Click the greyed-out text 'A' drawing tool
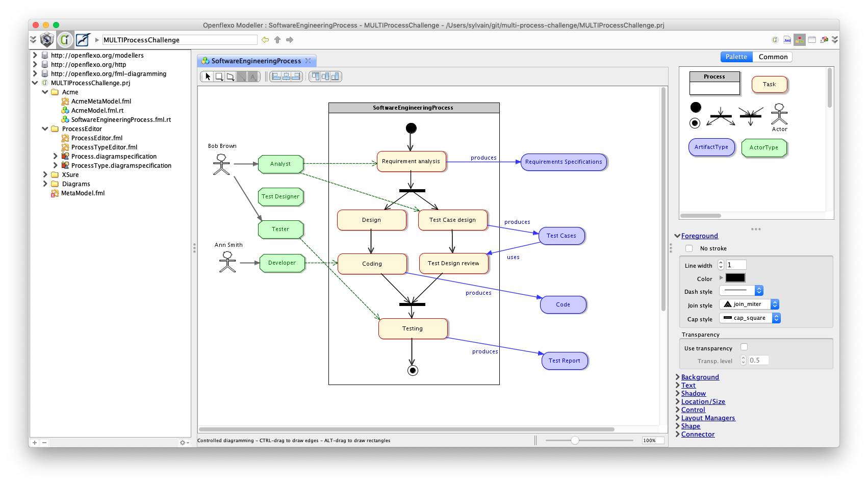Viewport: 868px width, 485px height. pos(252,76)
